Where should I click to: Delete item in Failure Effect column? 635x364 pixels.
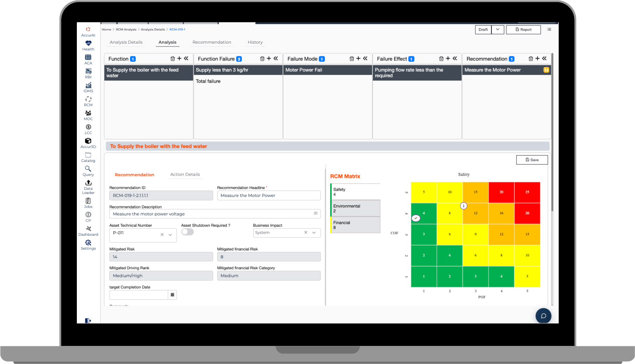(x=441, y=59)
